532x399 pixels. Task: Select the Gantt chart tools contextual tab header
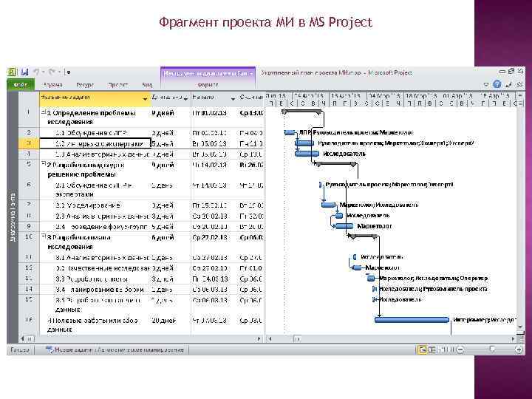[x=208, y=73]
